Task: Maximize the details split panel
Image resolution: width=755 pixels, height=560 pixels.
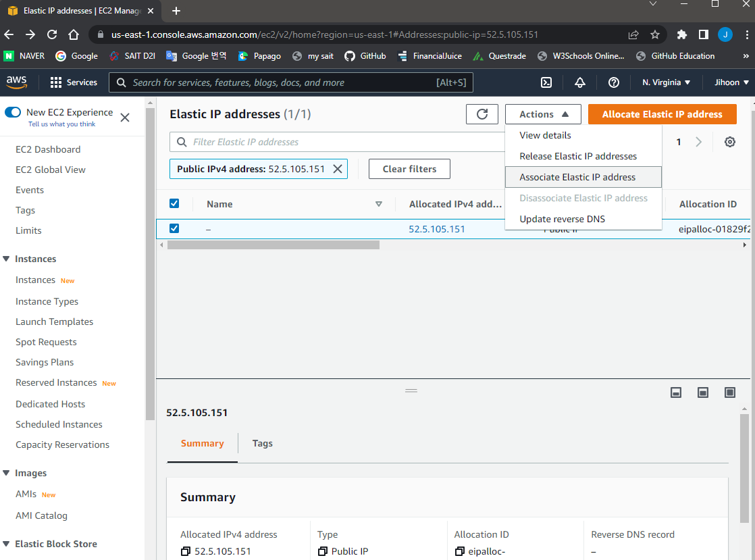Action: point(730,392)
